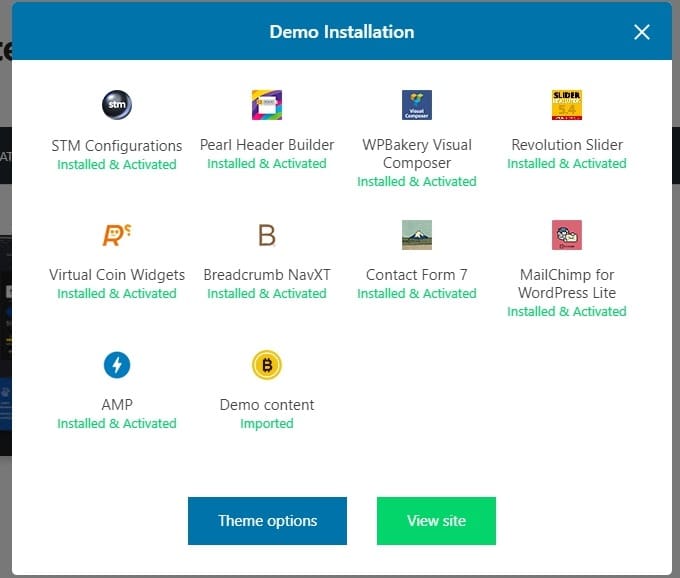Viewport: 680px width, 578px height.
Task: Click Installed & Activated under WPBakery Visual Composer
Action: click(417, 181)
